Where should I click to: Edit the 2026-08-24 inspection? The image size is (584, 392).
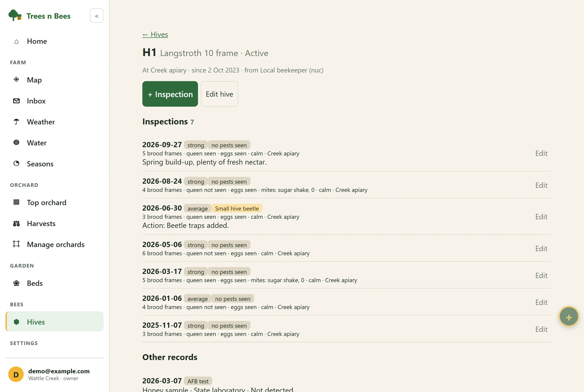pos(541,185)
